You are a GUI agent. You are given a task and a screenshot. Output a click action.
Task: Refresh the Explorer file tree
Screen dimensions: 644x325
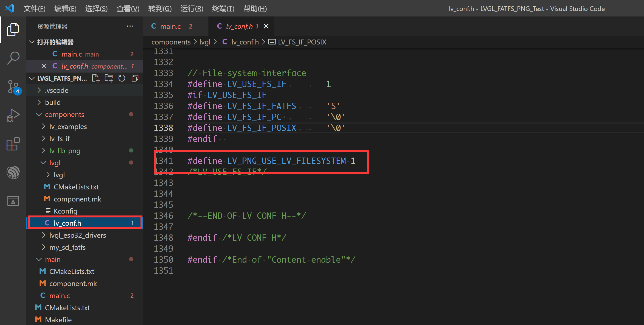(122, 78)
